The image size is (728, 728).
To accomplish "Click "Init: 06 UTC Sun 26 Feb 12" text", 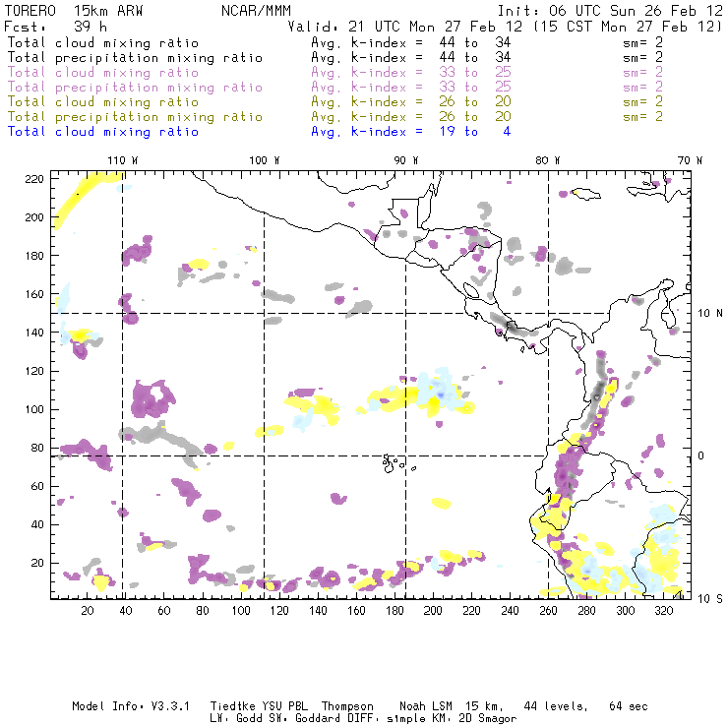I will [x=610, y=11].
